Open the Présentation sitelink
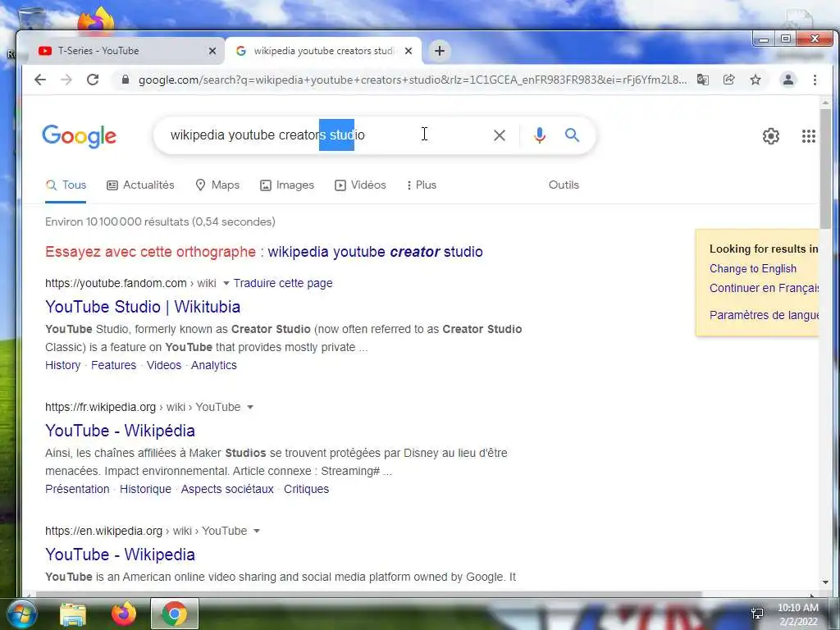840x630 pixels. coord(77,489)
